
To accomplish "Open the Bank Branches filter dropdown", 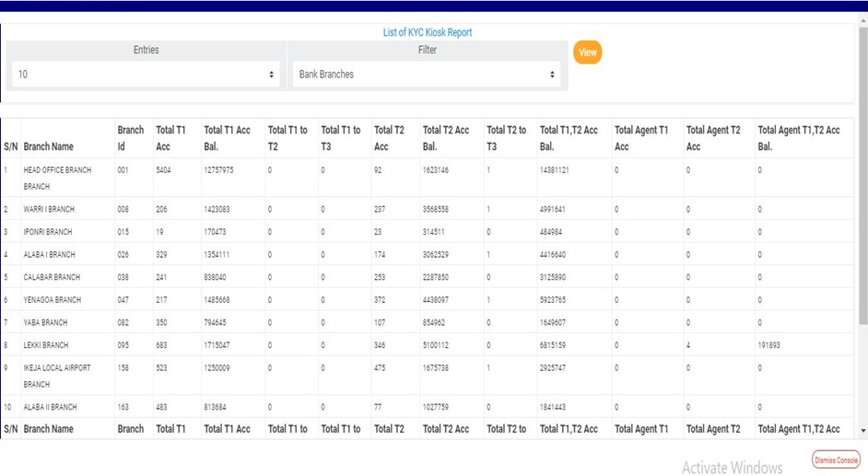I will [426, 75].
